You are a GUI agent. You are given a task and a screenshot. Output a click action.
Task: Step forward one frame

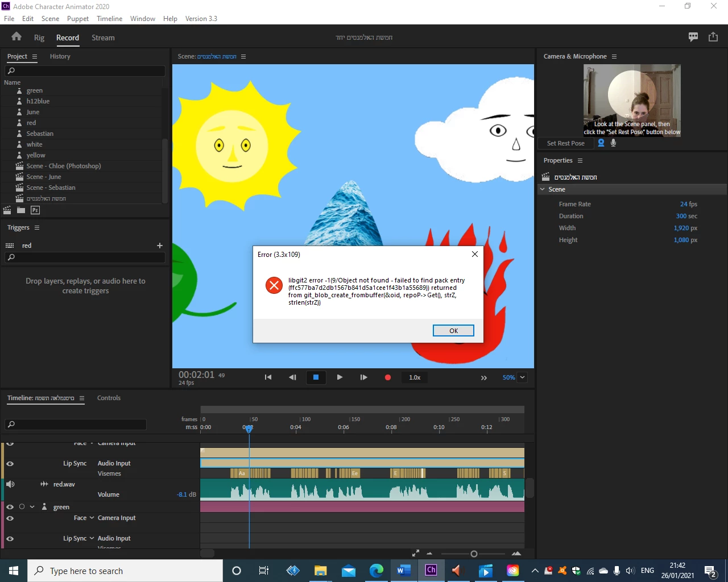click(364, 377)
